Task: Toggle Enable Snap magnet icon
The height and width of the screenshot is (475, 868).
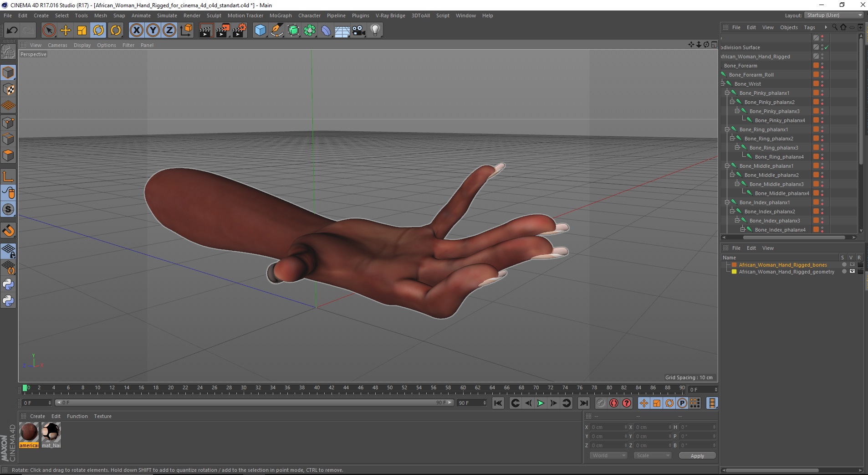Action: (8, 231)
